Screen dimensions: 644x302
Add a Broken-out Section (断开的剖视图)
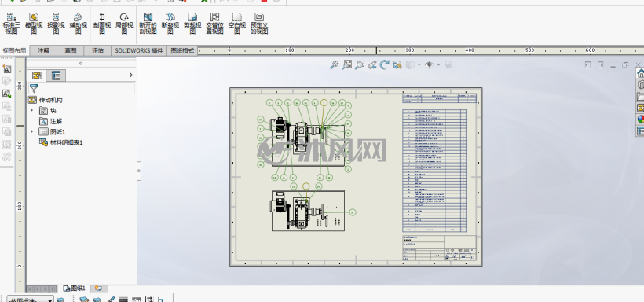pos(148,23)
